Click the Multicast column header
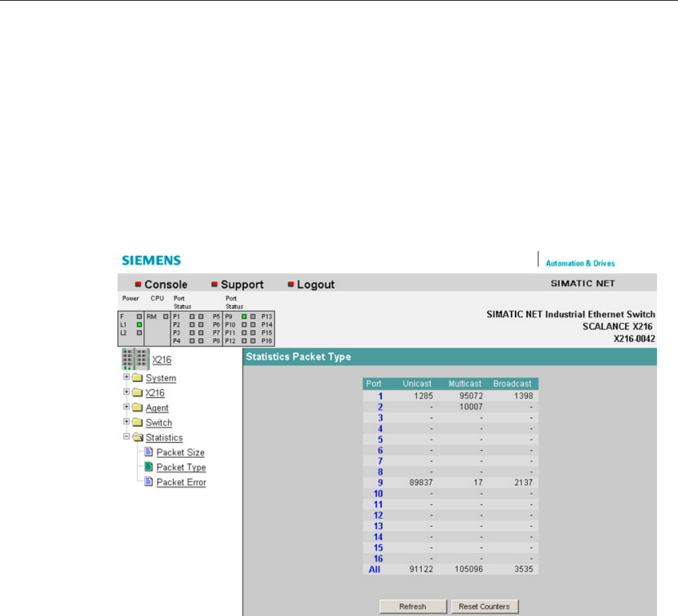The width and height of the screenshot is (678, 616). 465,384
